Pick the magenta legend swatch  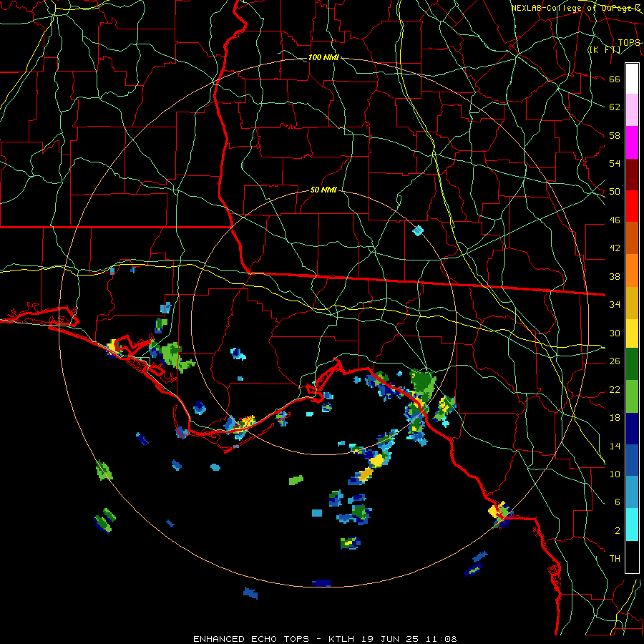[x=632, y=142]
